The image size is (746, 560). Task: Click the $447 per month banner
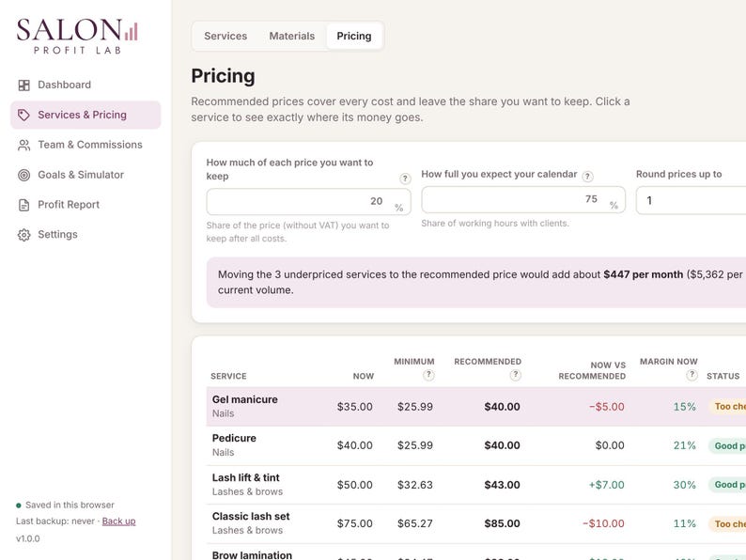click(476, 282)
